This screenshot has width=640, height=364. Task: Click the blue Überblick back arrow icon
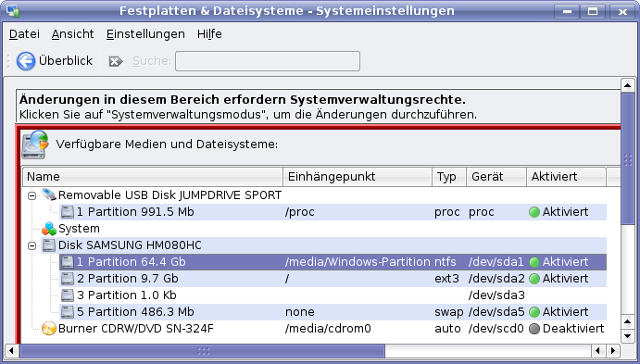pyautogui.click(x=26, y=61)
